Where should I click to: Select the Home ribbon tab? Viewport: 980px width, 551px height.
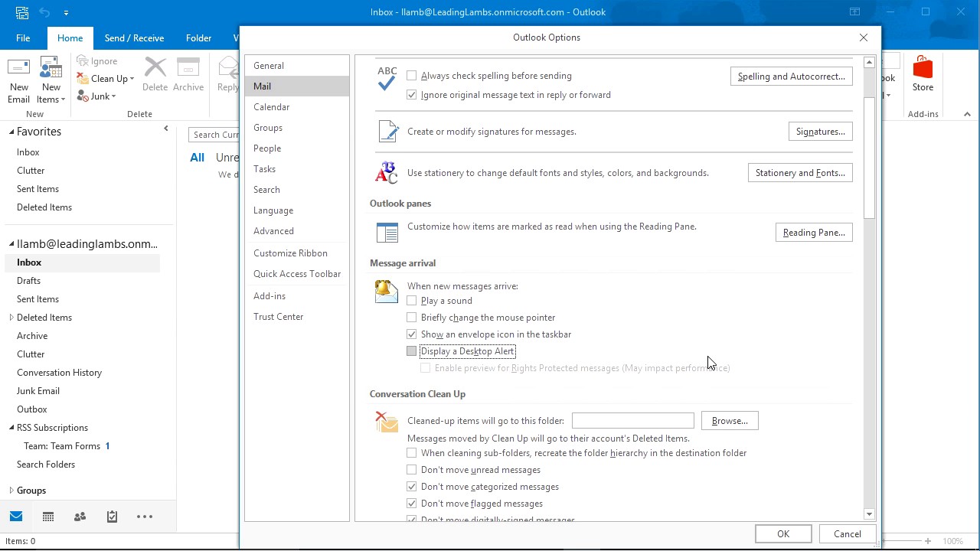[70, 38]
